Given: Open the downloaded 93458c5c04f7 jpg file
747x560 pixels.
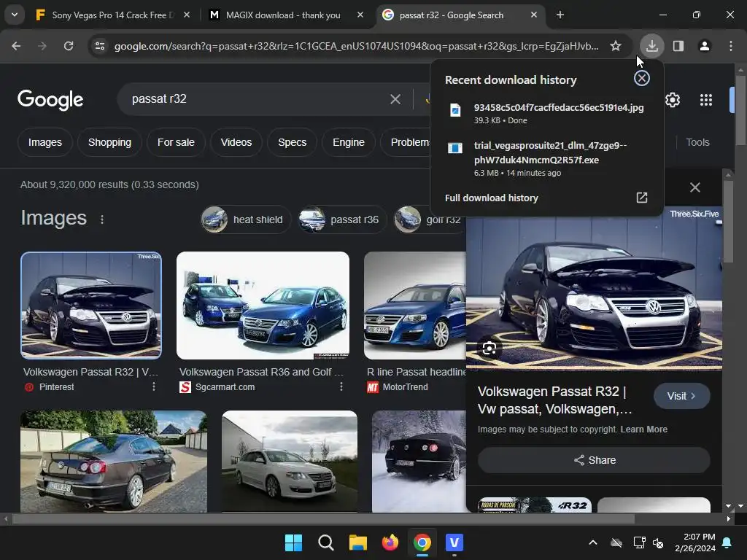Looking at the screenshot, I should 547,113.
